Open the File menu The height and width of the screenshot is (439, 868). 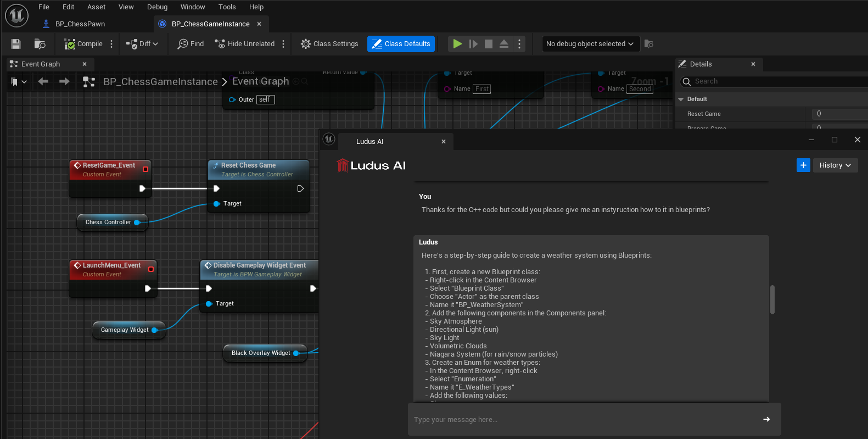pos(44,7)
